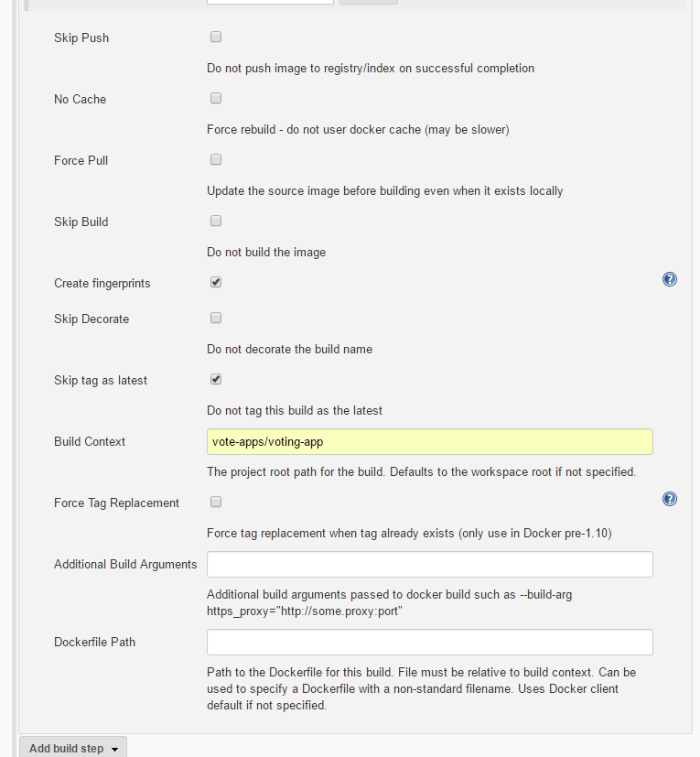Click 'Path to the Dockerfile for this build' text
Image resolution: width=700 pixels, height=757 pixels.
click(422, 689)
